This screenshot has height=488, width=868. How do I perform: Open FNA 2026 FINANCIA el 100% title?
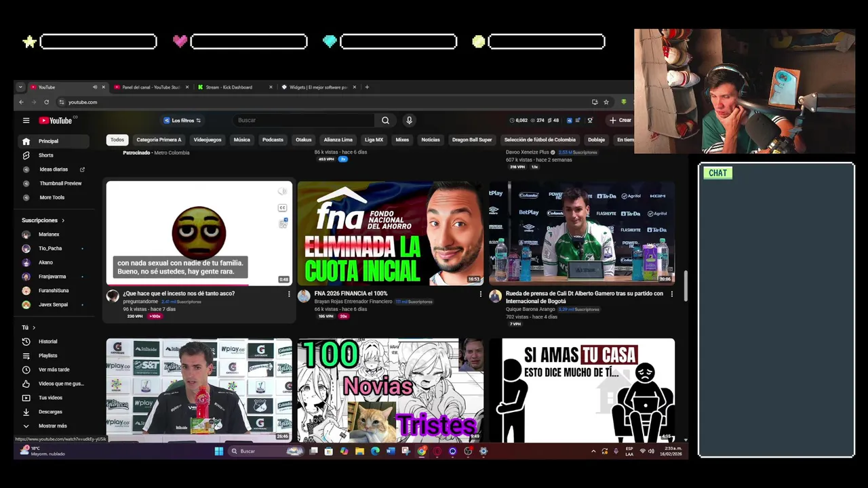(x=351, y=293)
